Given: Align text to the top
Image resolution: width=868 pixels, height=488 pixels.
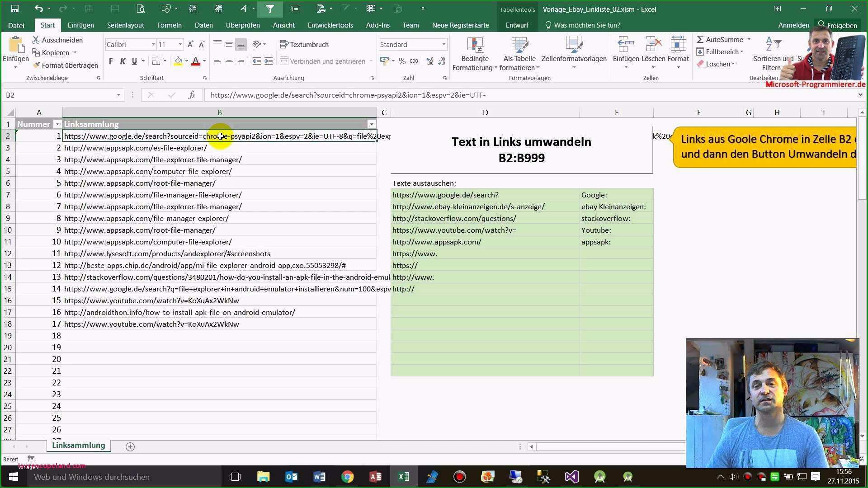Looking at the screenshot, I should tap(217, 44).
